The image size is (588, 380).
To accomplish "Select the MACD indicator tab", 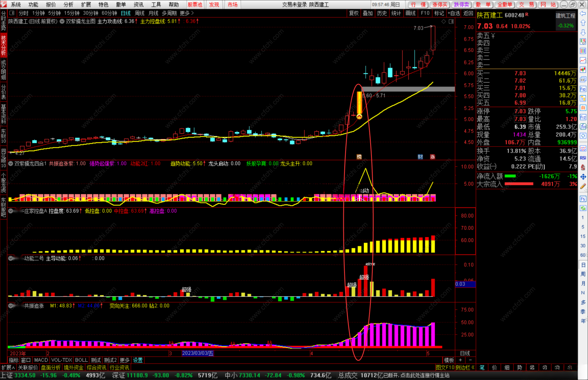I will coord(41,360).
